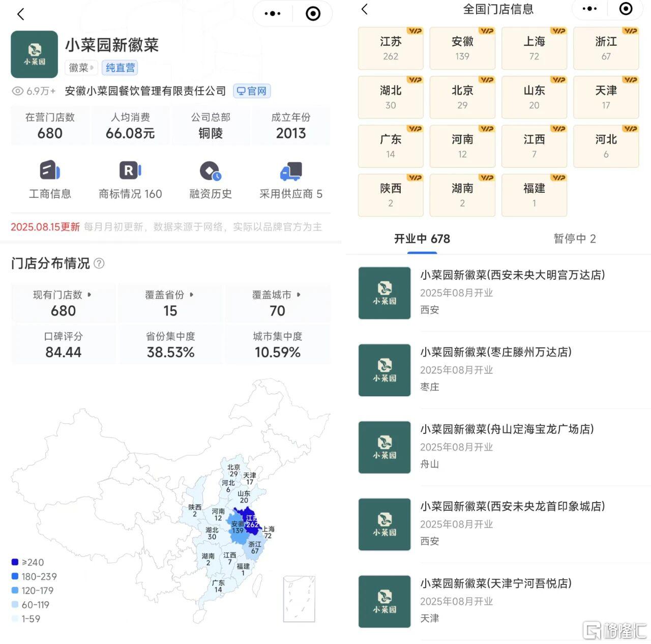
Task: Click the 120-179 legend color swatch
Action: (x=15, y=591)
